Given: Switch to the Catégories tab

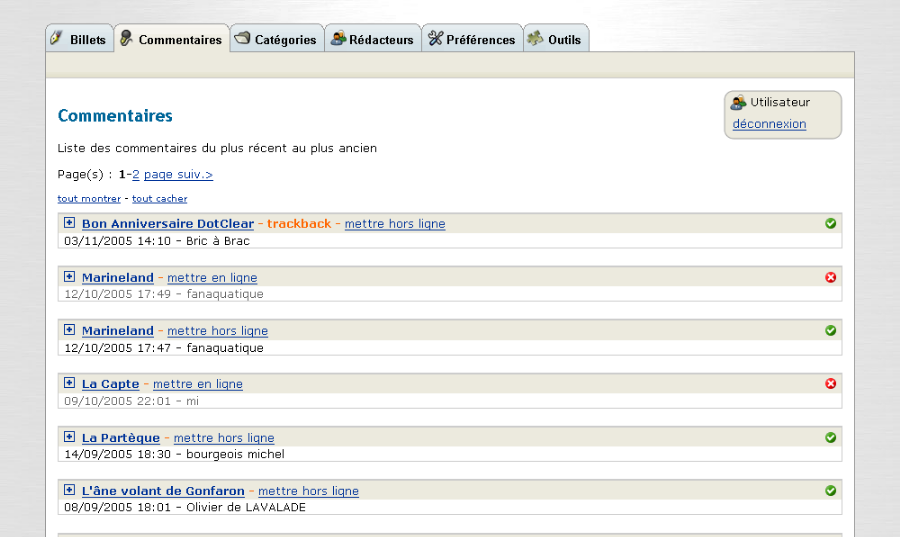Looking at the screenshot, I should [x=276, y=40].
